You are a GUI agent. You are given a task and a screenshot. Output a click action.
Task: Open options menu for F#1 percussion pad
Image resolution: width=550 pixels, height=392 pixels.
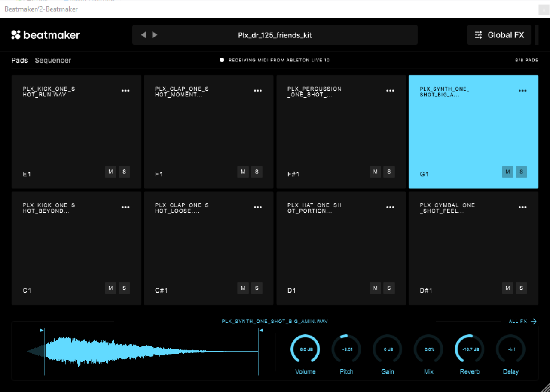click(x=390, y=91)
